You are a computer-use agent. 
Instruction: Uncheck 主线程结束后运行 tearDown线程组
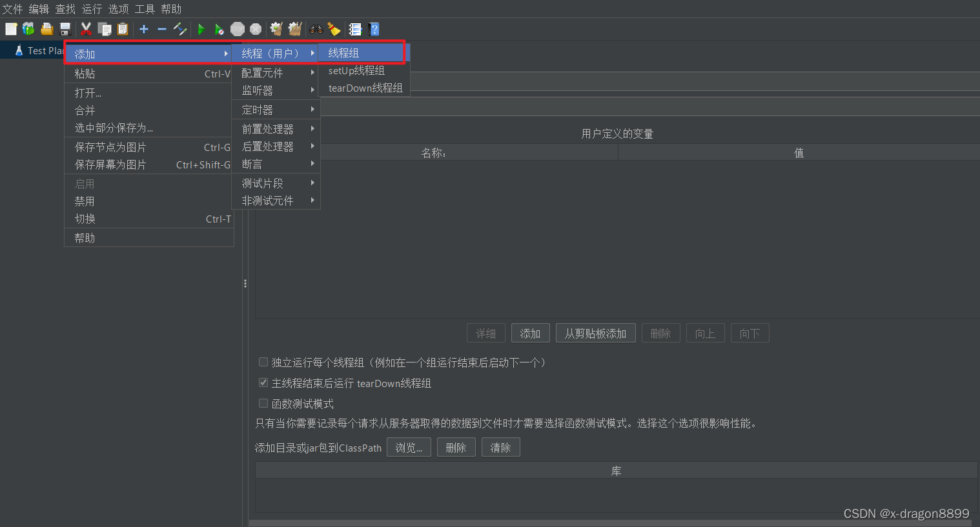pyautogui.click(x=263, y=383)
